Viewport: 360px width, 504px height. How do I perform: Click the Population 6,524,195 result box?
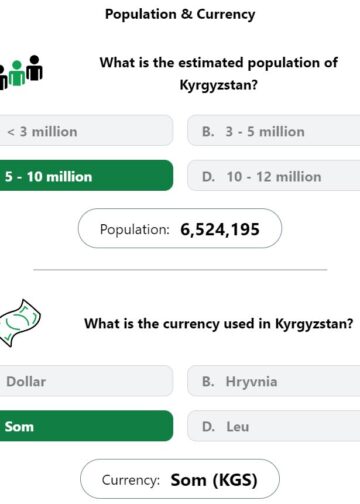pyautogui.click(x=180, y=229)
